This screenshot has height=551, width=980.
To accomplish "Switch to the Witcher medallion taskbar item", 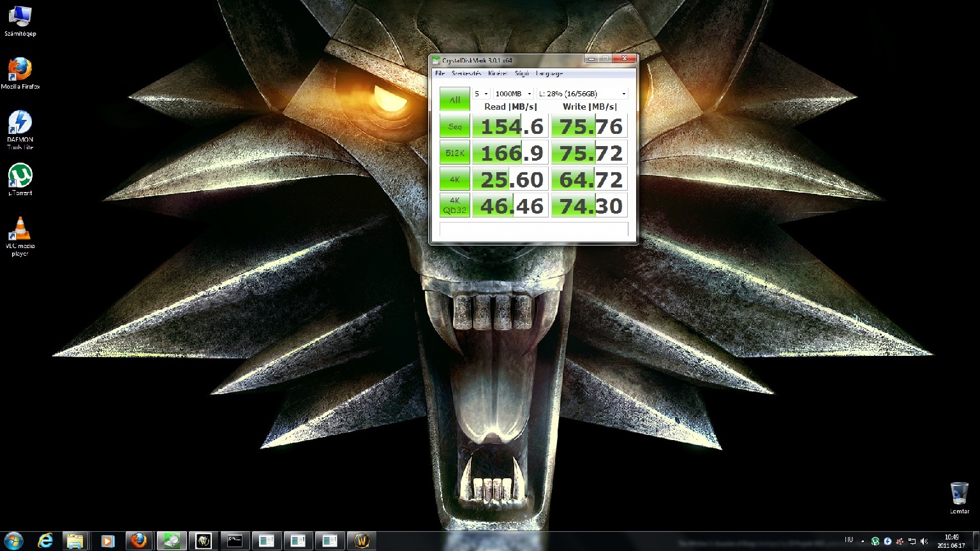I will [204, 541].
